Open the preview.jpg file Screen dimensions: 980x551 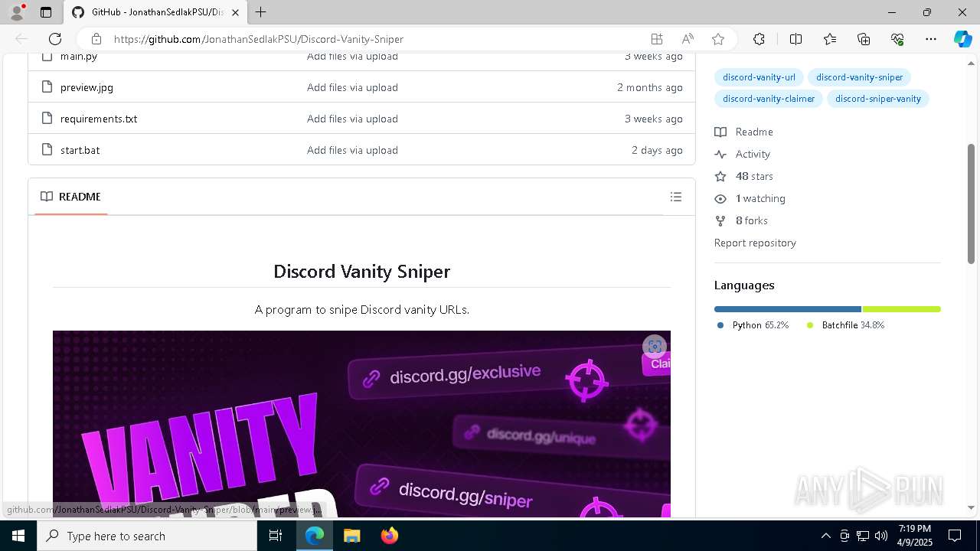coord(87,87)
